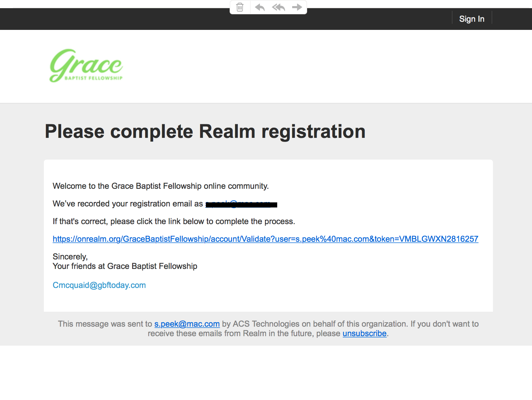Click 'Your friends at Grace Baptist Fellowship'

pos(125,266)
